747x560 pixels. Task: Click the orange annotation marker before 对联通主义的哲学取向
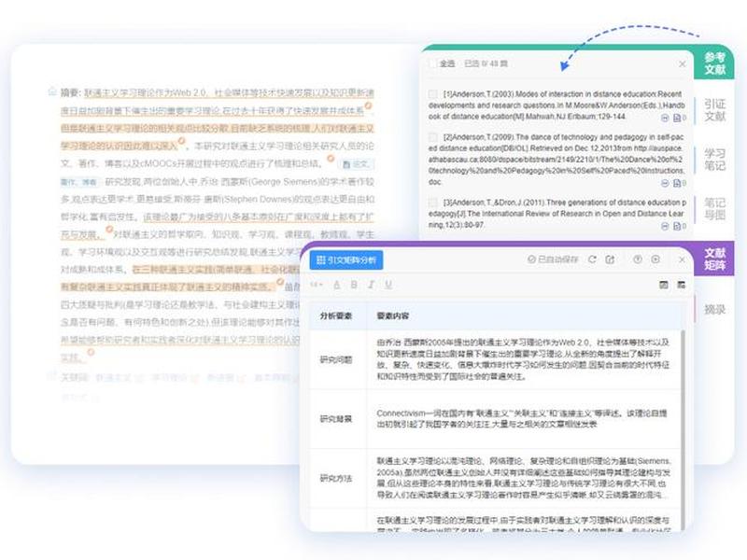(109, 230)
